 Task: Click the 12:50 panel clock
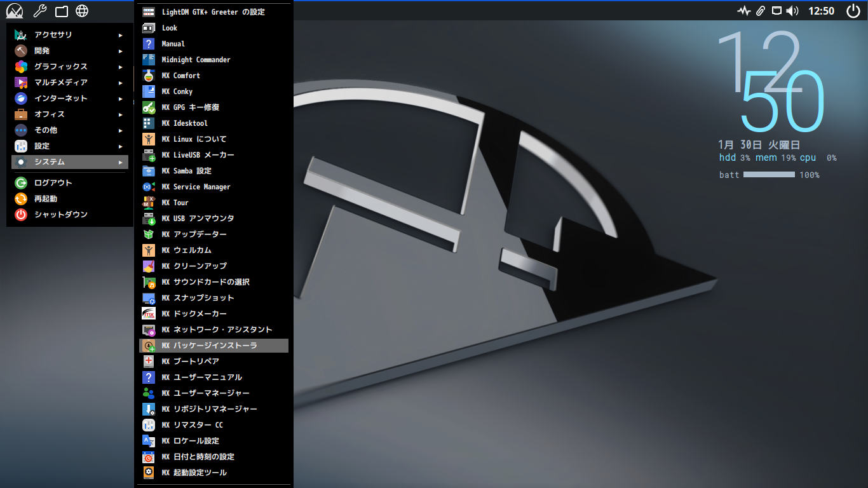821,11
